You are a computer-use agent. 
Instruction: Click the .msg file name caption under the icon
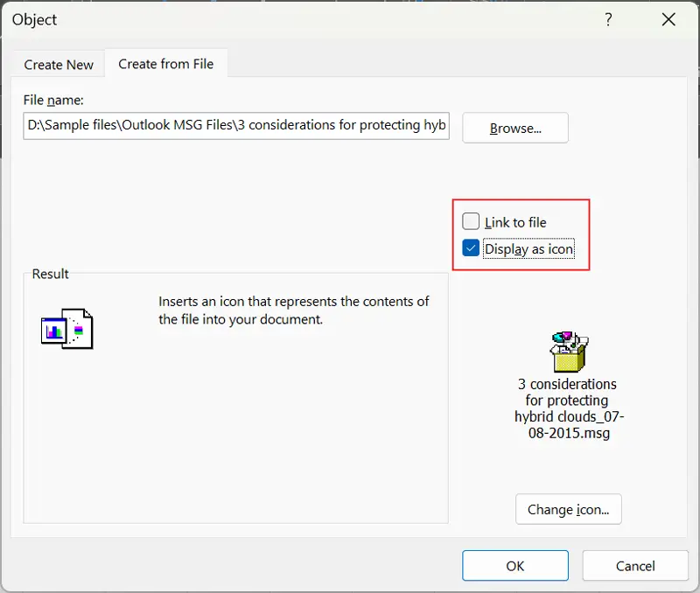click(568, 408)
